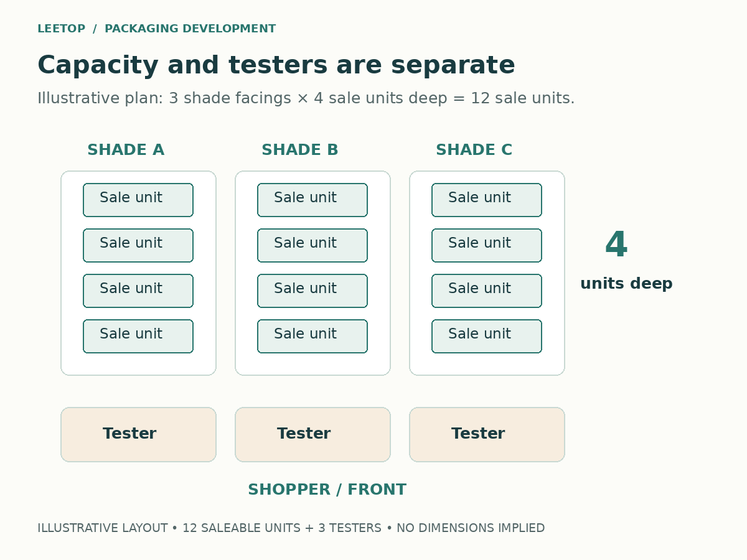Click third sale unit in Shade B
This screenshot has width=747, height=560.
(312, 291)
